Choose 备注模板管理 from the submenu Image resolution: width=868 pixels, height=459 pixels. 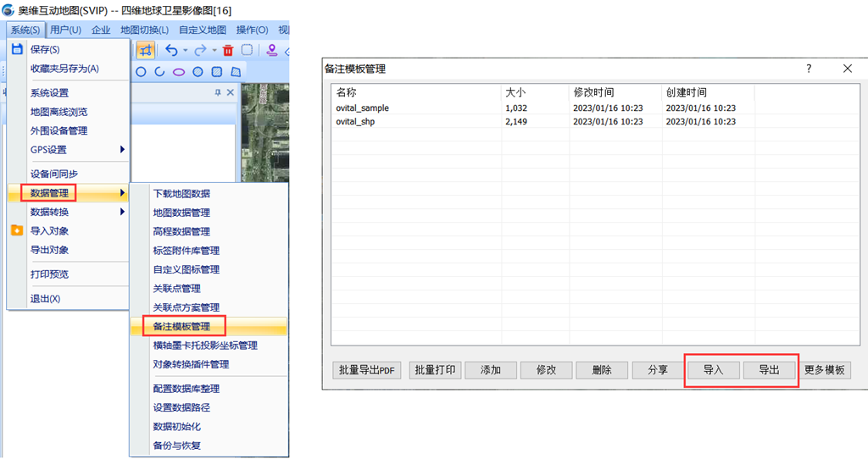point(181,326)
